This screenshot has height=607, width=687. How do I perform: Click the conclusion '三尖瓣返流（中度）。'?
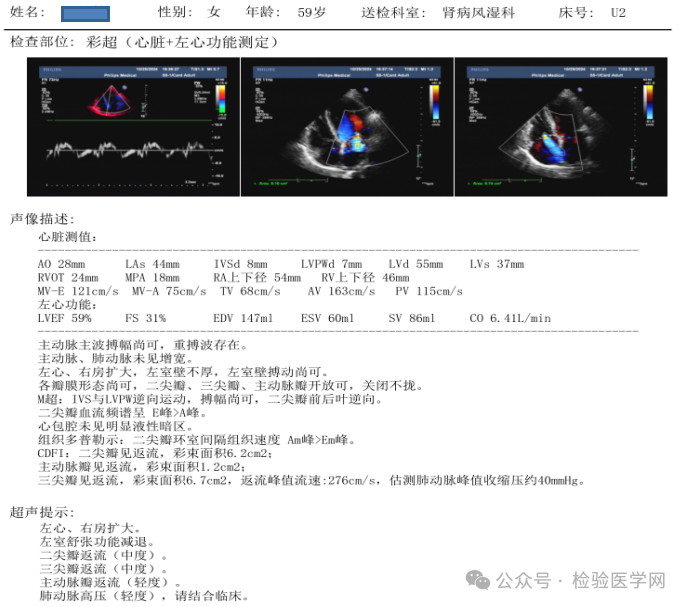104,569
